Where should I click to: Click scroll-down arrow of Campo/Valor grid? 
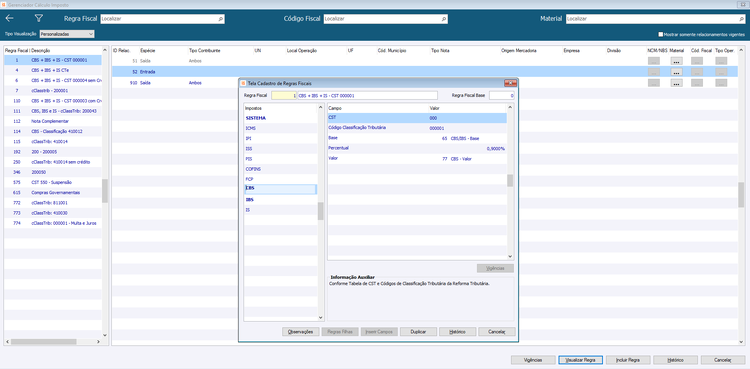510,257
